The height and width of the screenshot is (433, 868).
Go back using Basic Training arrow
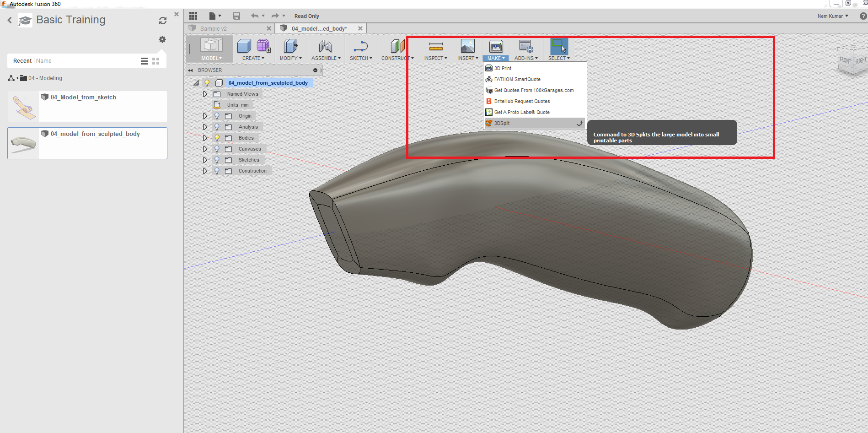coord(10,20)
